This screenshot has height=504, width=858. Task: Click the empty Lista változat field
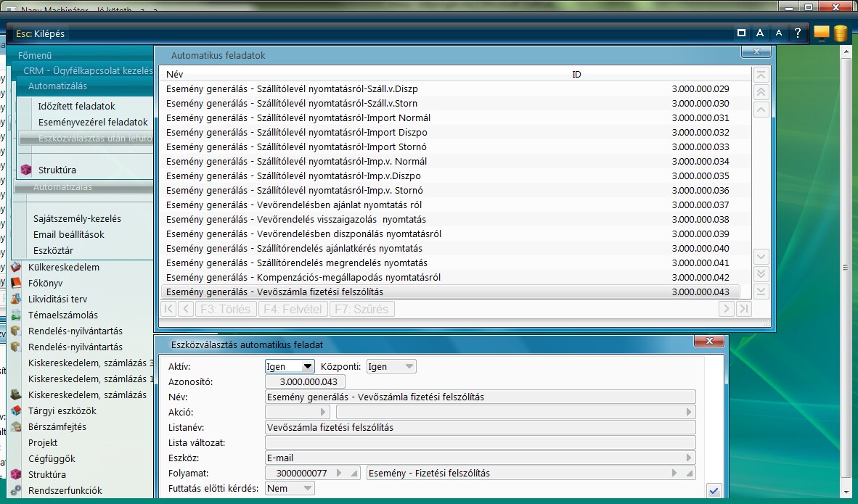(481, 443)
